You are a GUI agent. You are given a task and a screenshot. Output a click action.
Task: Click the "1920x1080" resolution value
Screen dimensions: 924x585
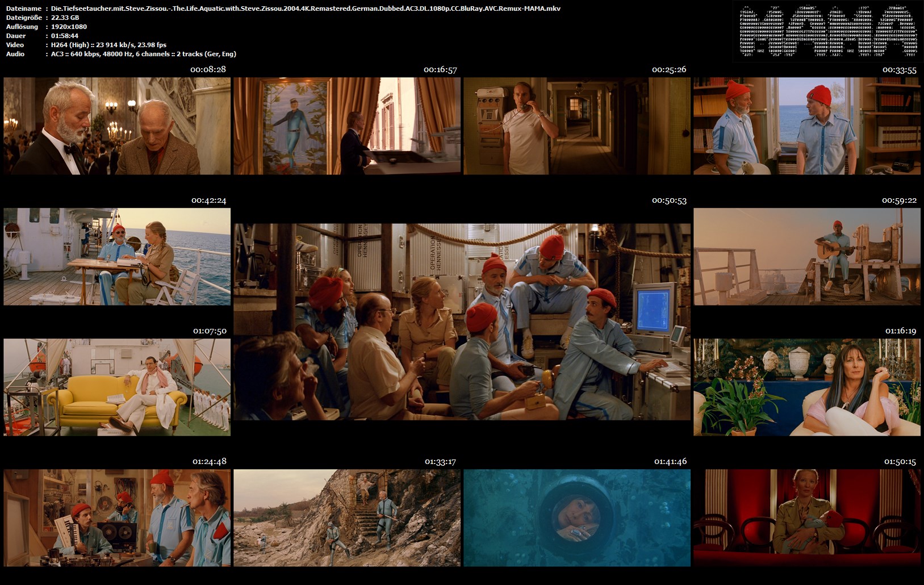click(x=69, y=27)
